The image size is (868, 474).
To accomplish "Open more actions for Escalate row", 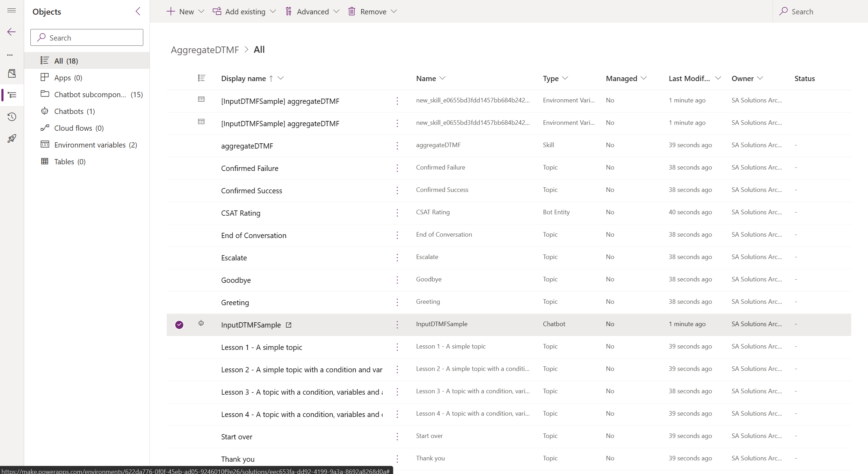I will [397, 258].
